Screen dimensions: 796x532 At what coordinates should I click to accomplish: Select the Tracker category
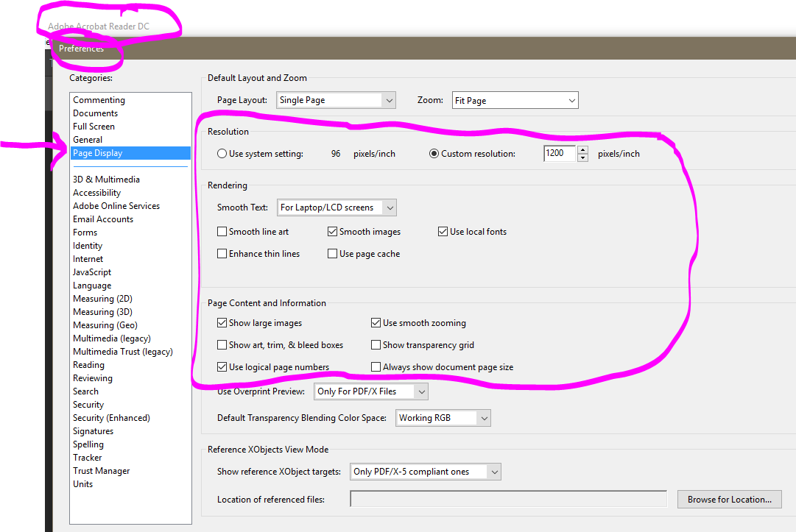tap(88, 458)
